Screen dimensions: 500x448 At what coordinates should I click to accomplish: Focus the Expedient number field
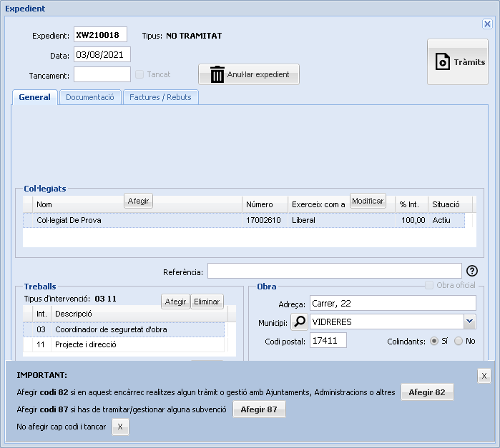100,34
